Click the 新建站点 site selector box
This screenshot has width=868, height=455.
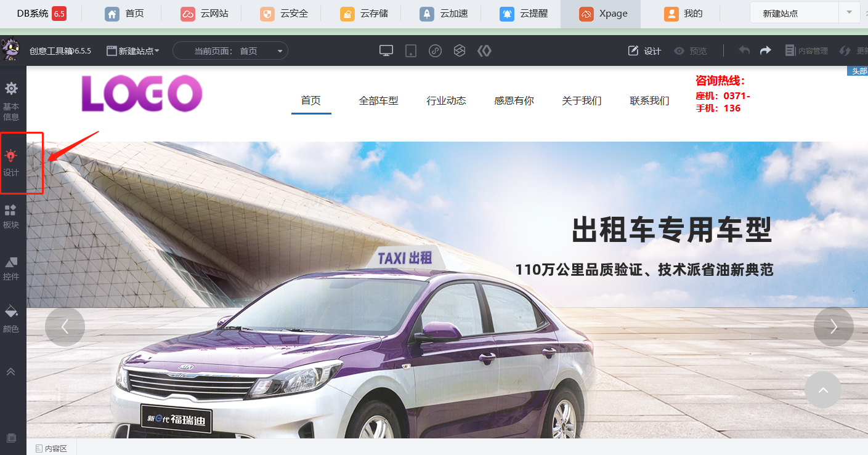(794, 13)
